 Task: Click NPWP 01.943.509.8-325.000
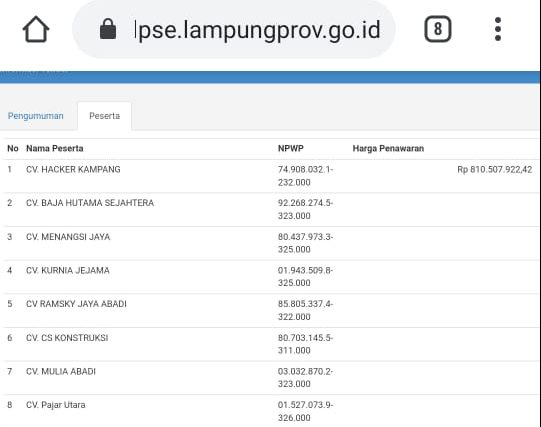tap(305, 277)
